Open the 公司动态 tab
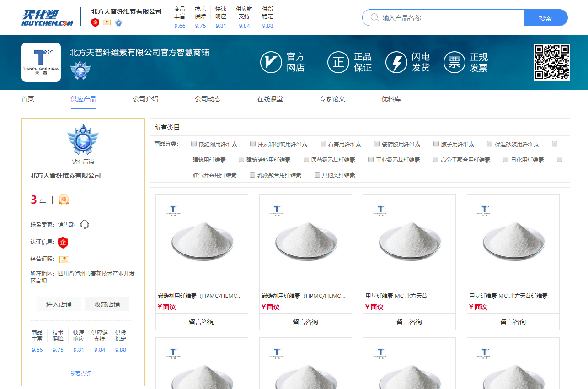 tap(208, 99)
